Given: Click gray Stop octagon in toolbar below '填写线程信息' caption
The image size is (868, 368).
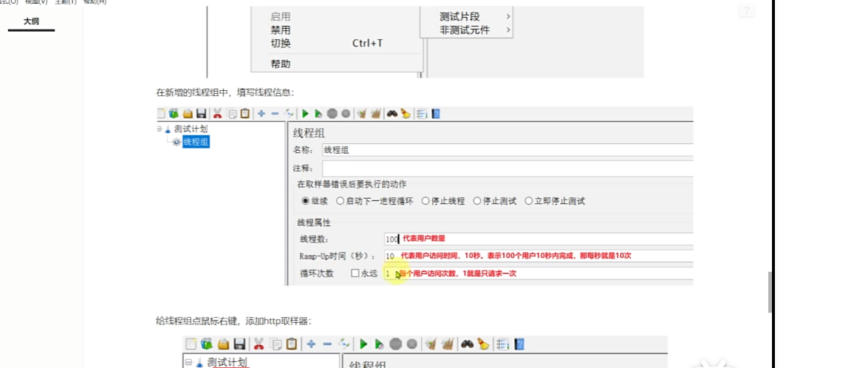Looking at the screenshot, I should 332,114.
